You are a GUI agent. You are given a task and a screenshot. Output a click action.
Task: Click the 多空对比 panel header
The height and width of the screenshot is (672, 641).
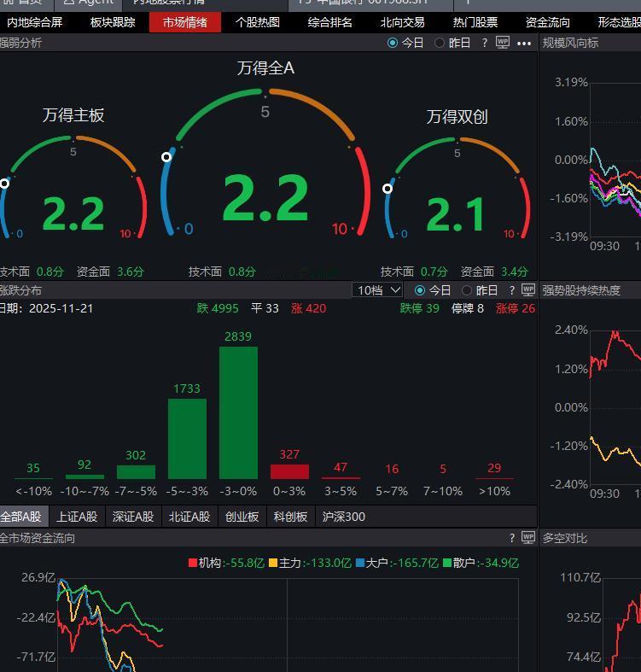pyautogui.click(x=565, y=538)
